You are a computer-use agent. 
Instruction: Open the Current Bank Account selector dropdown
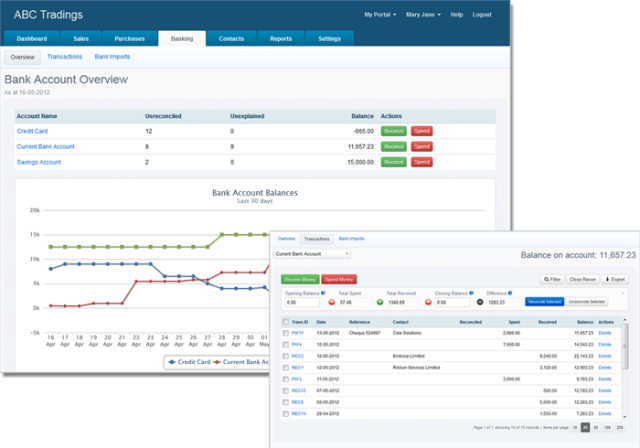[312, 254]
